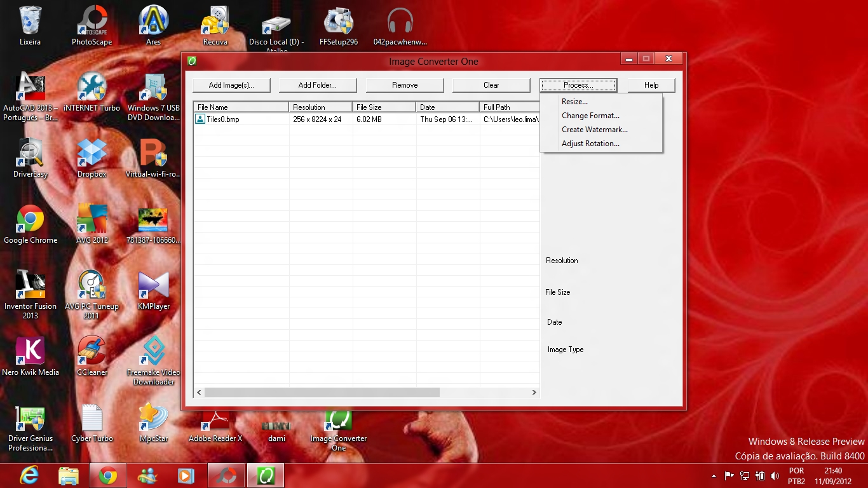Open the Lixeira recycle bin icon

pos(30,25)
